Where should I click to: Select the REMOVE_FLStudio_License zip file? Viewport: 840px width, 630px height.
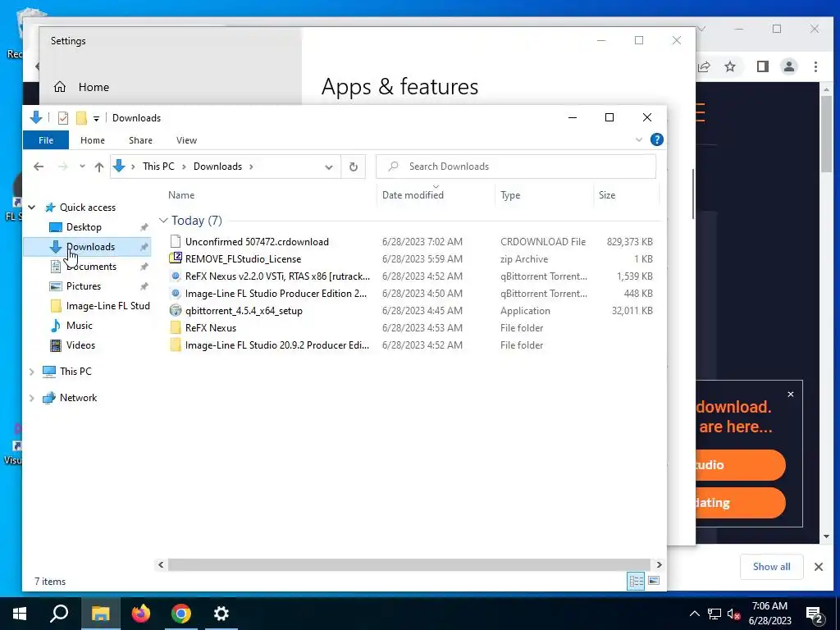243,258
